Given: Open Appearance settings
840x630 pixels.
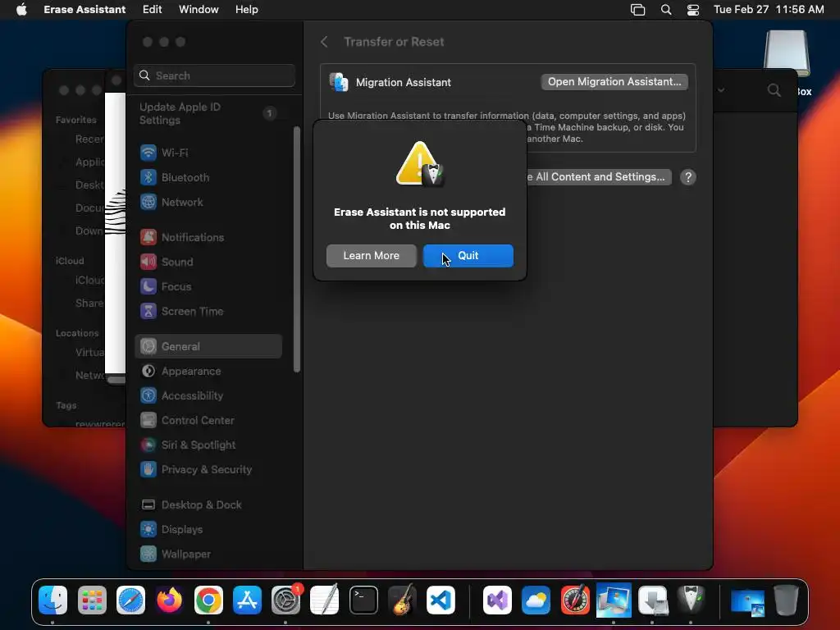Looking at the screenshot, I should 208,372.
